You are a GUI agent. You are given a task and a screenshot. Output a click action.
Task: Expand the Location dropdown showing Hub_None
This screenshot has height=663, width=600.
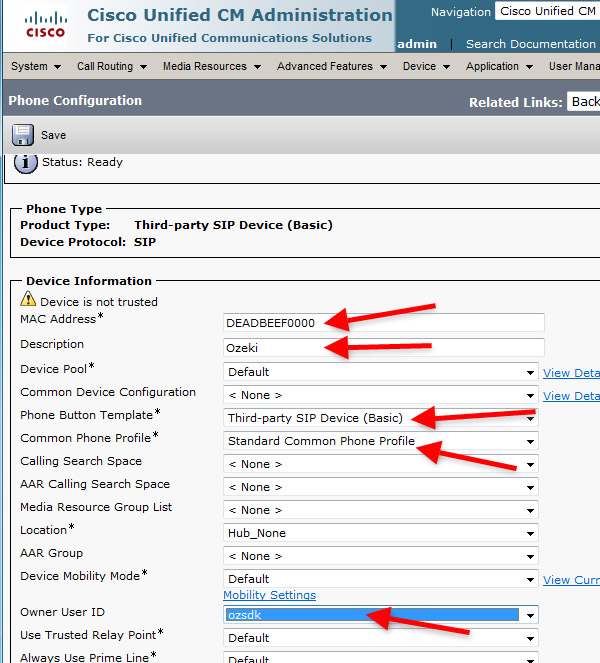tap(381, 533)
